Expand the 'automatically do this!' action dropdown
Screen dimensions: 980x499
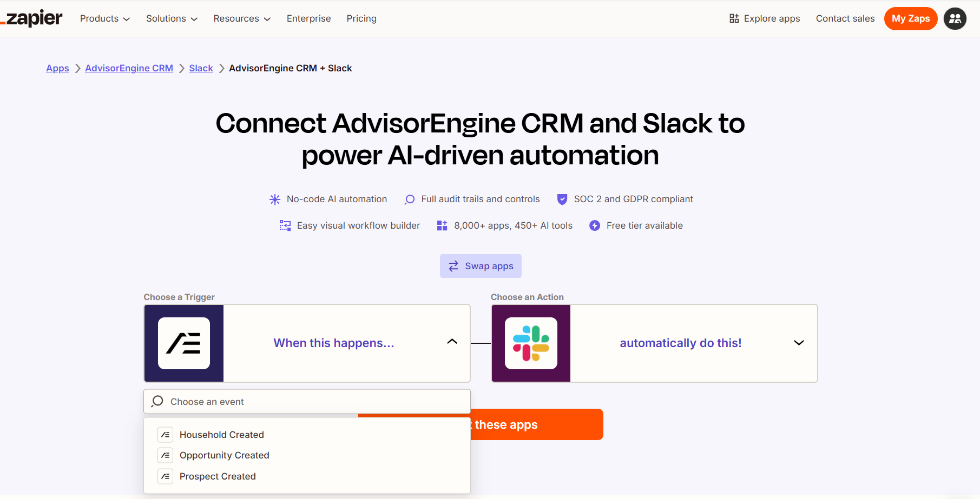point(798,343)
